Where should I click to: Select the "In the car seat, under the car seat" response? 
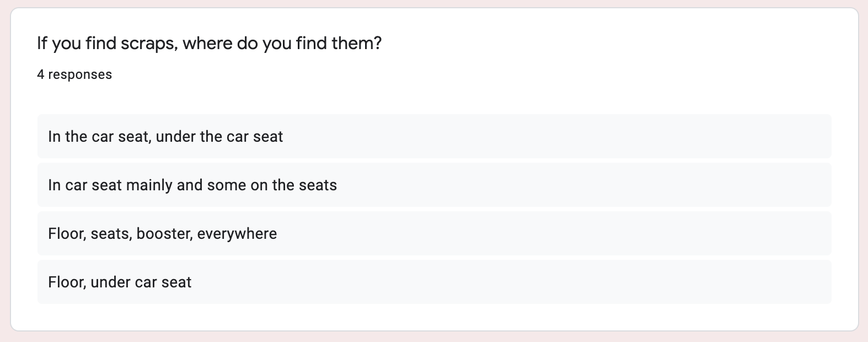point(434,136)
